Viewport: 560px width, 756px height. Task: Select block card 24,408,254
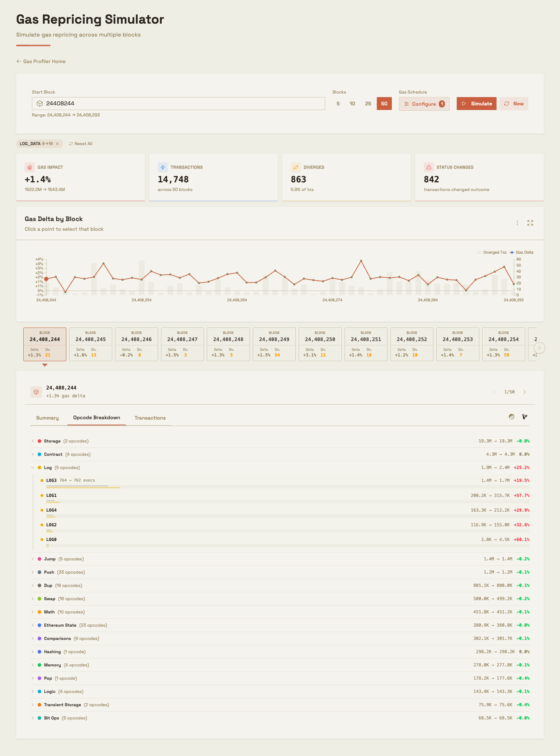[504, 344]
